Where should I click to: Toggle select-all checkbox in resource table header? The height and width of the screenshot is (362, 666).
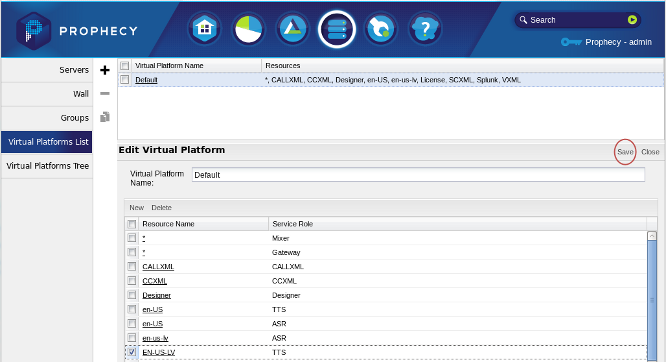pos(132,224)
